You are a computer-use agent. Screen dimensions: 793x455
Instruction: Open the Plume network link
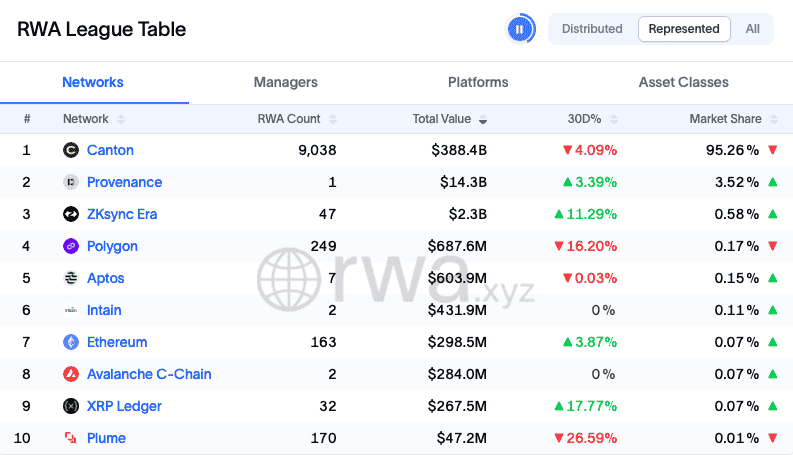click(104, 438)
